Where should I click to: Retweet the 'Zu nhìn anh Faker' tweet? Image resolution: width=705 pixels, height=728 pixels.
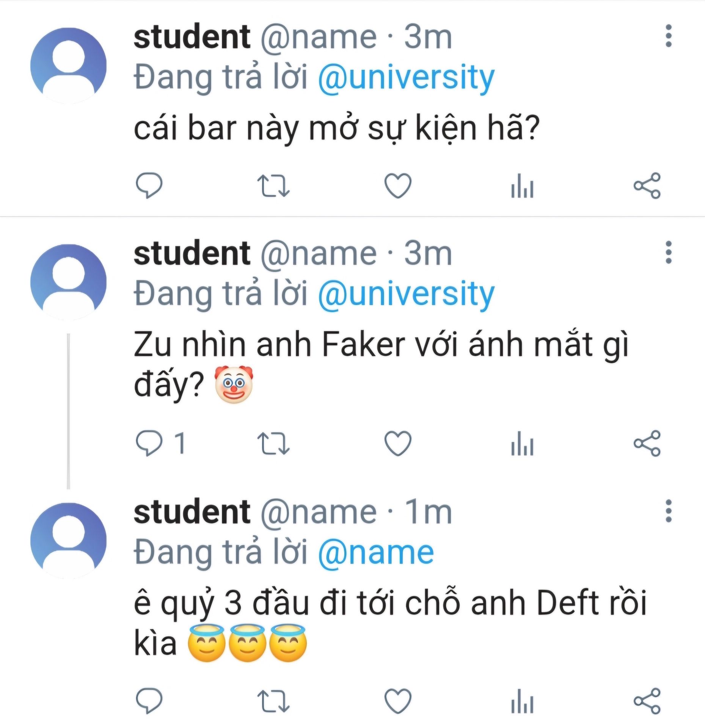273,443
